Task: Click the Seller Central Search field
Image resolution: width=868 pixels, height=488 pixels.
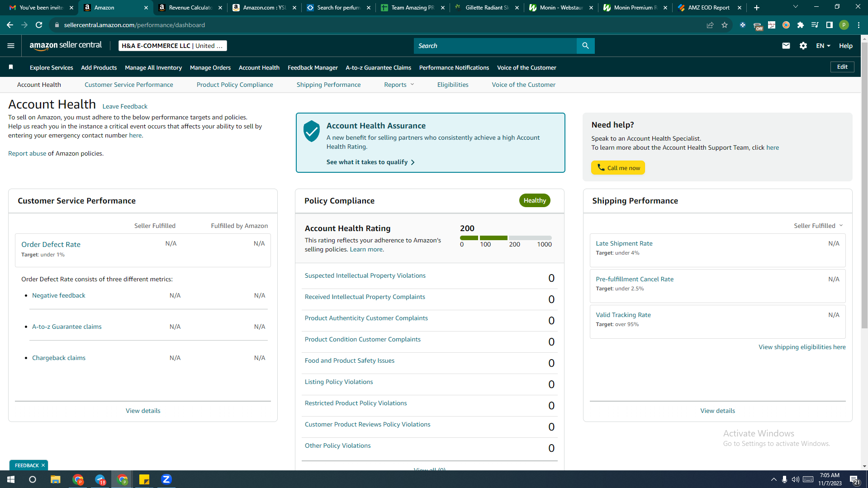Action: (x=495, y=46)
